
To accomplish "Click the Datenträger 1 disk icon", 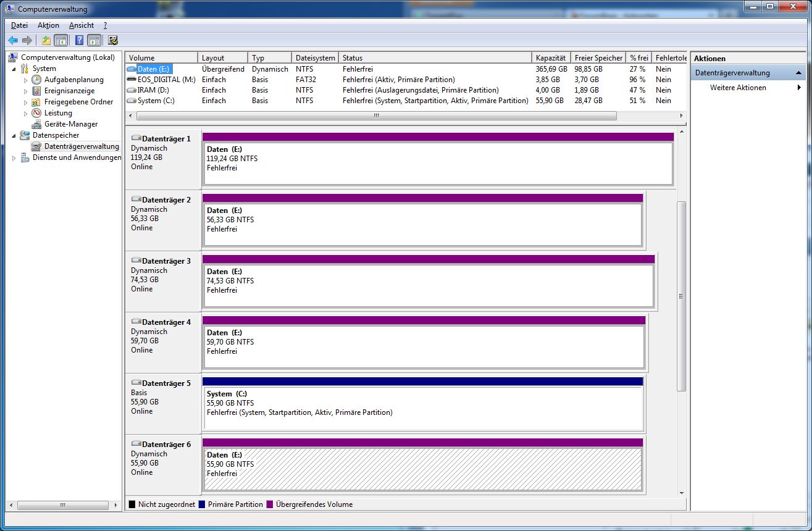I will tap(136, 138).
